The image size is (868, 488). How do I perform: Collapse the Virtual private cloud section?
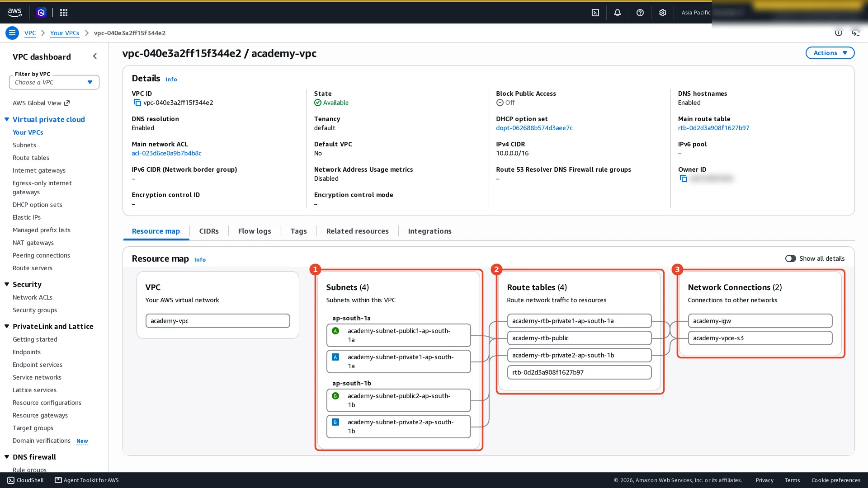click(x=7, y=119)
